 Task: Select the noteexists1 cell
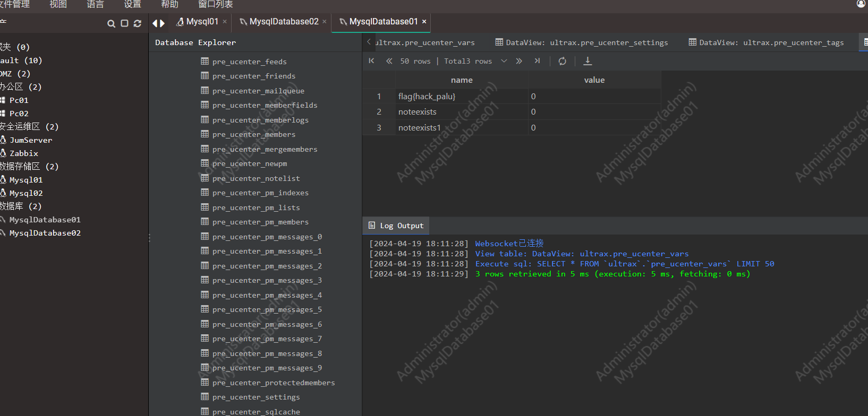click(x=462, y=127)
